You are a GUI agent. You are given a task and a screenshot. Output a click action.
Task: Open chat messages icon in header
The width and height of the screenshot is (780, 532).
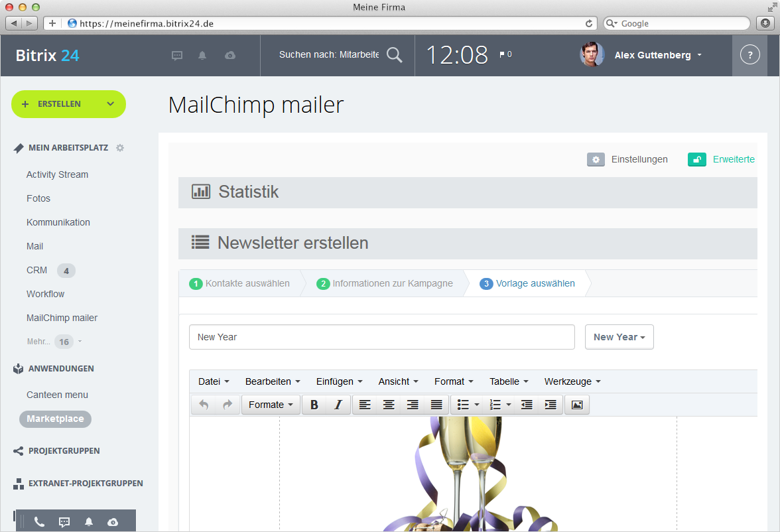[177, 55]
